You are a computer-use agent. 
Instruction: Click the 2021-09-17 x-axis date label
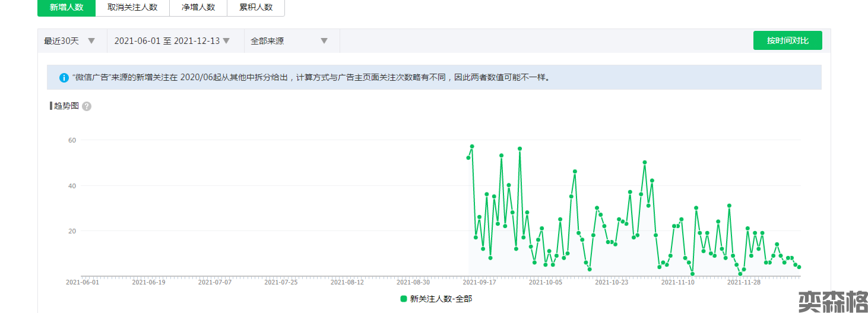[x=479, y=283]
